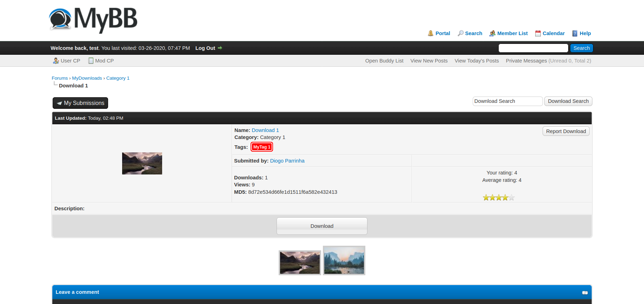Image resolution: width=644 pixels, height=304 pixels.
Task: Rate download with fifth star
Action: tap(512, 198)
